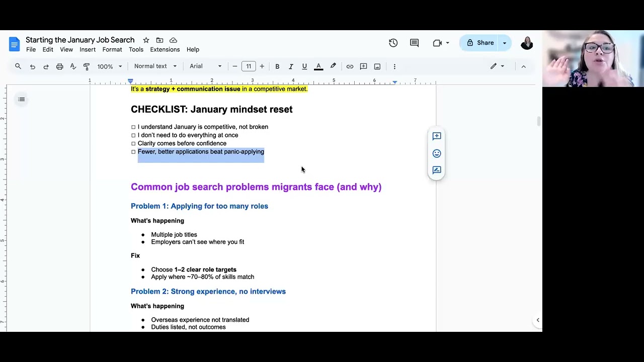Tick 'Clarity comes before confidence' checkbox
Screen dimensions: 644x362
(x=133, y=143)
